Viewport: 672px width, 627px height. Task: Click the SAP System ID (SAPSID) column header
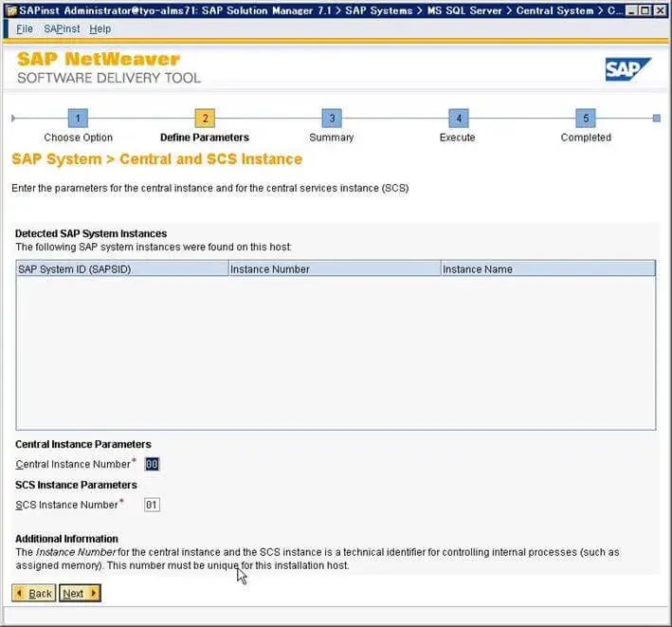pyautogui.click(x=122, y=268)
